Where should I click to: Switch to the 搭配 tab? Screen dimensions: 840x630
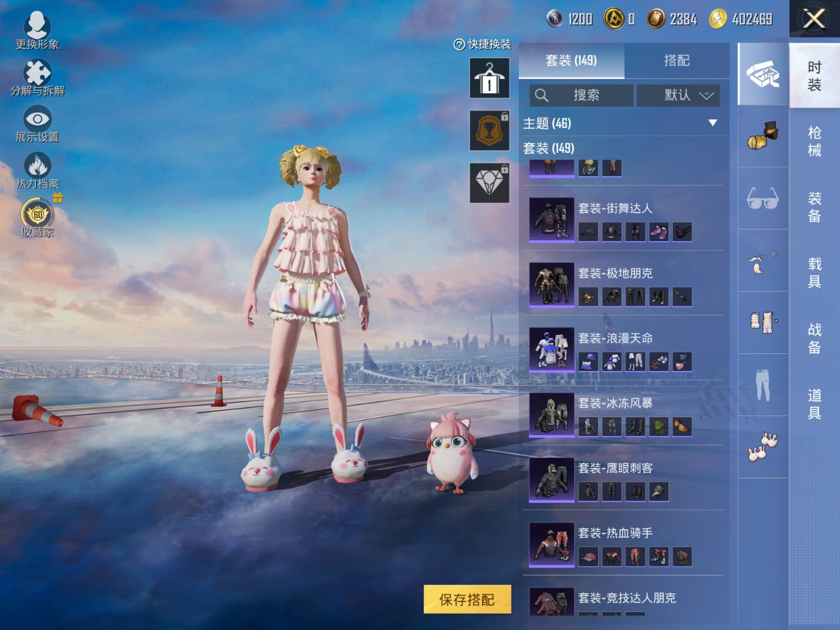(676, 60)
